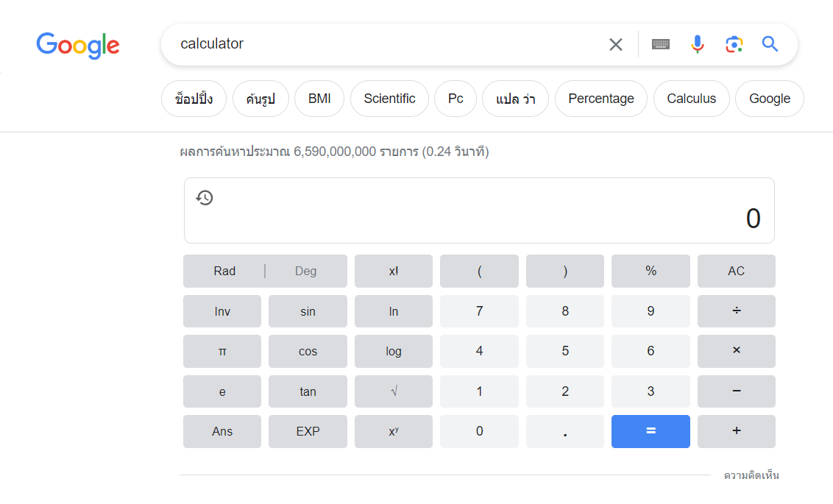This screenshot has width=833, height=504.
Task: Click the blue equals button
Action: (x=651, y=431)
